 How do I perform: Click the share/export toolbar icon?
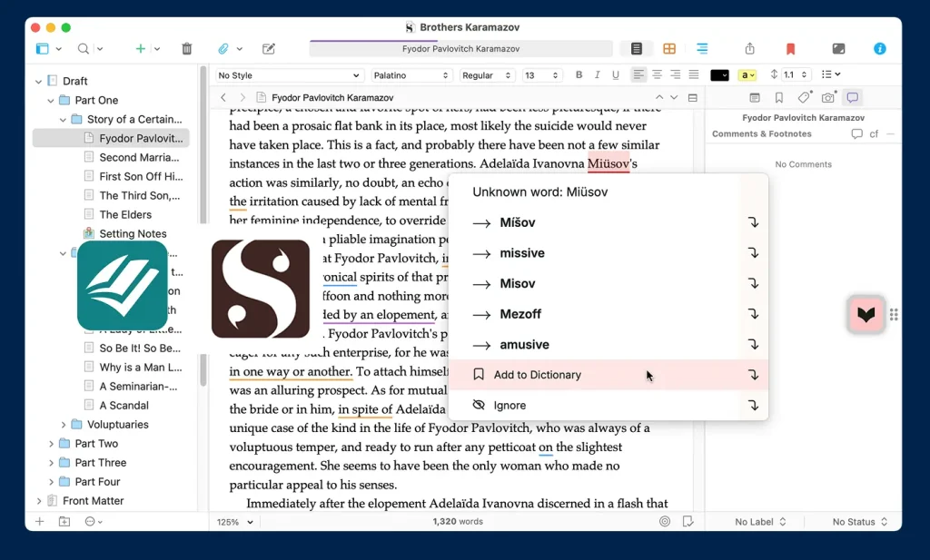coord(749,49)
